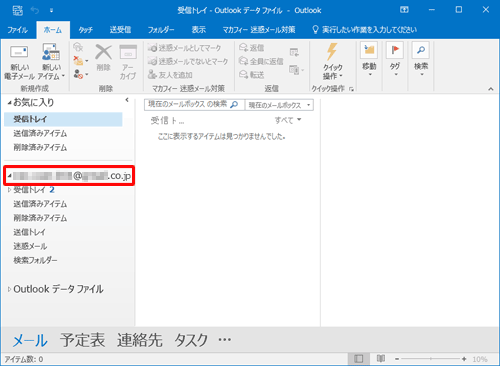Open the 送信トレイ folder
500x366 pixels.
pos(29,232)
